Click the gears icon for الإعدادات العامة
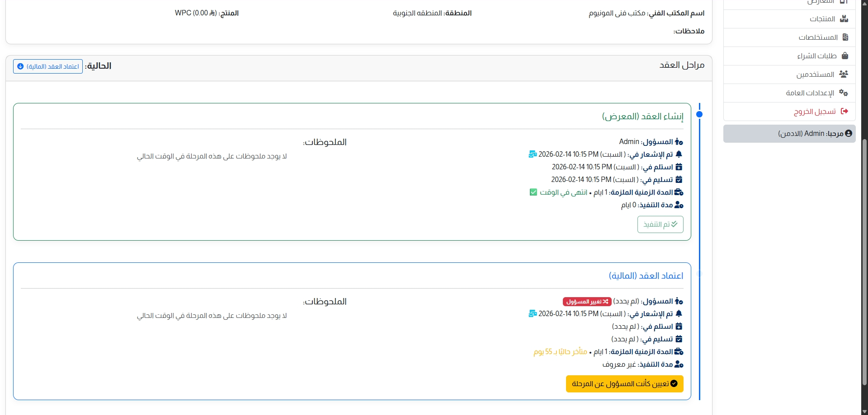This screenshot has height=415, width=868. point(844,93)
